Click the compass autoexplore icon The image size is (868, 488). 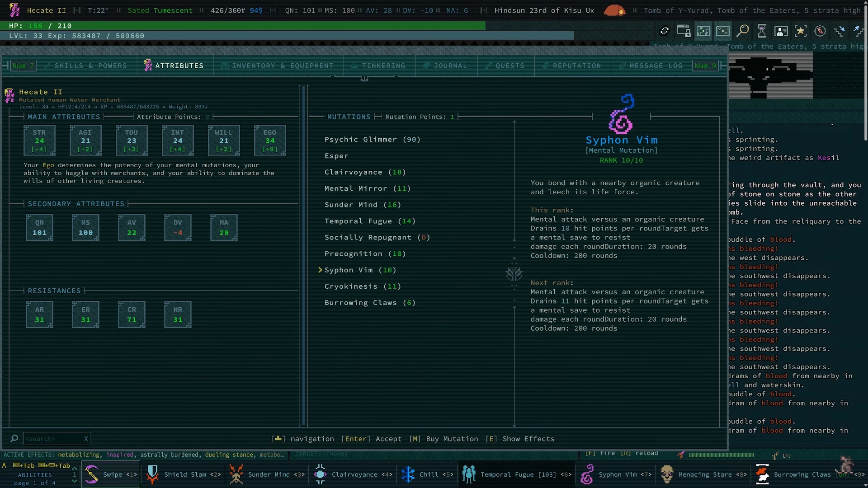click(x=820, y=31)
